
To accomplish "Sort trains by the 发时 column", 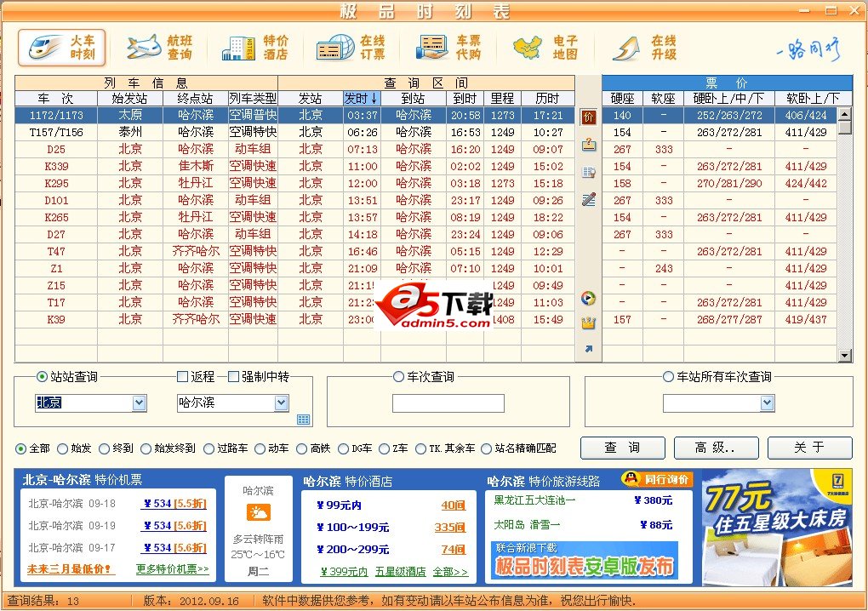I will 361,98.
